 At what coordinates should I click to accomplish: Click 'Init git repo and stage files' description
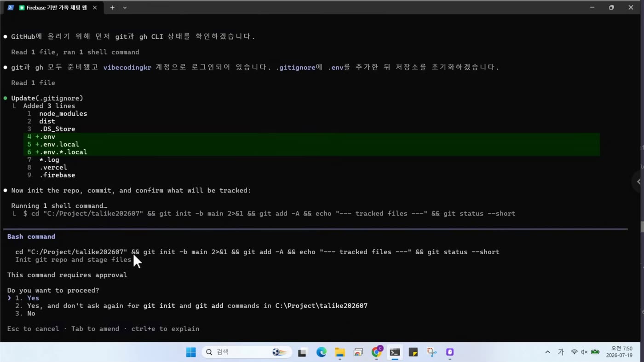click(x=73, y=260)
